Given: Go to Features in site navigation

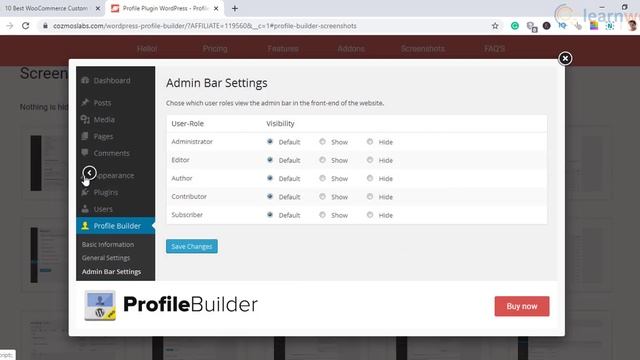Looking at the screenshot, I should [283, 49].
